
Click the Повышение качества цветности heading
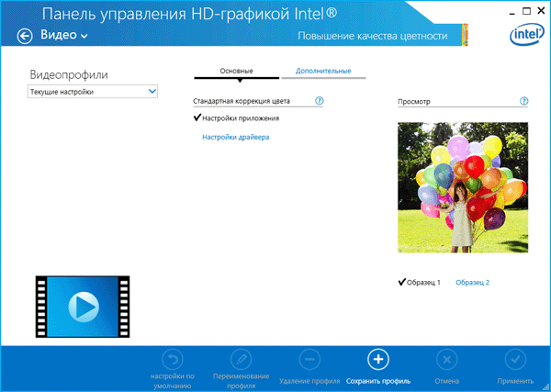[x=373, y=36]
